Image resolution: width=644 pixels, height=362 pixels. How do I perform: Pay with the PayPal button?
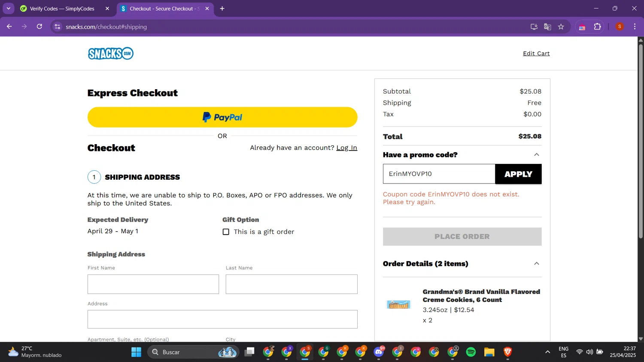click(x=222, y=117)
